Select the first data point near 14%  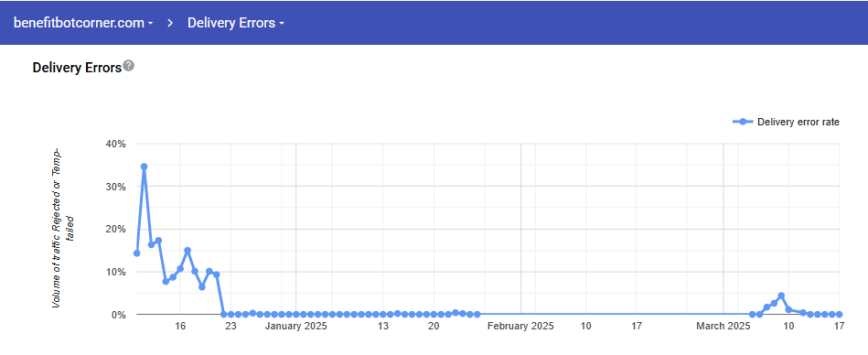coord(136,253)
